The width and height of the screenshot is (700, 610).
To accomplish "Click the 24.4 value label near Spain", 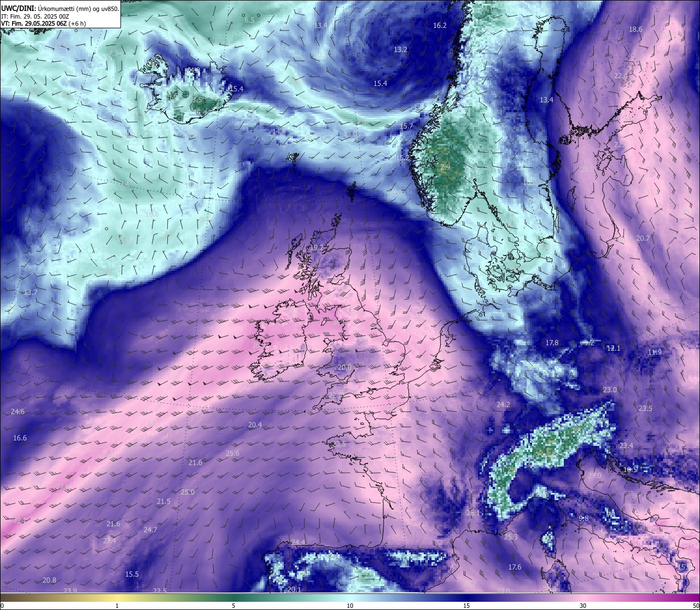I will point(298,543).
